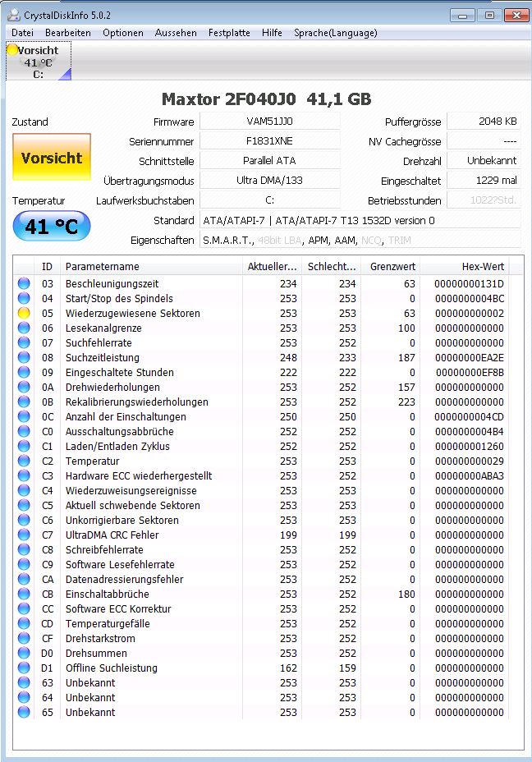Click the blue status icon for Laden/Entladen Zyklus
This screenshot has width=532, height=762.
pos(24,446)
